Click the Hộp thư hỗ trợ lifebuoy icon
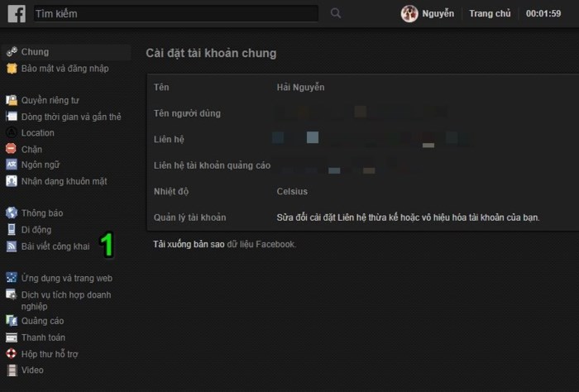This screenshot has width=579, height=392. tap(12, 354)
